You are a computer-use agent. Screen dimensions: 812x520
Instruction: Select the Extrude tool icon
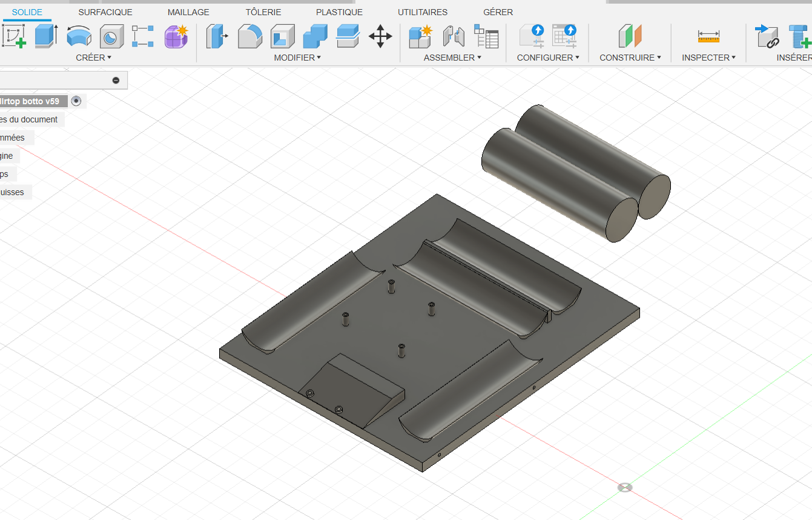[x=45, y=36]
